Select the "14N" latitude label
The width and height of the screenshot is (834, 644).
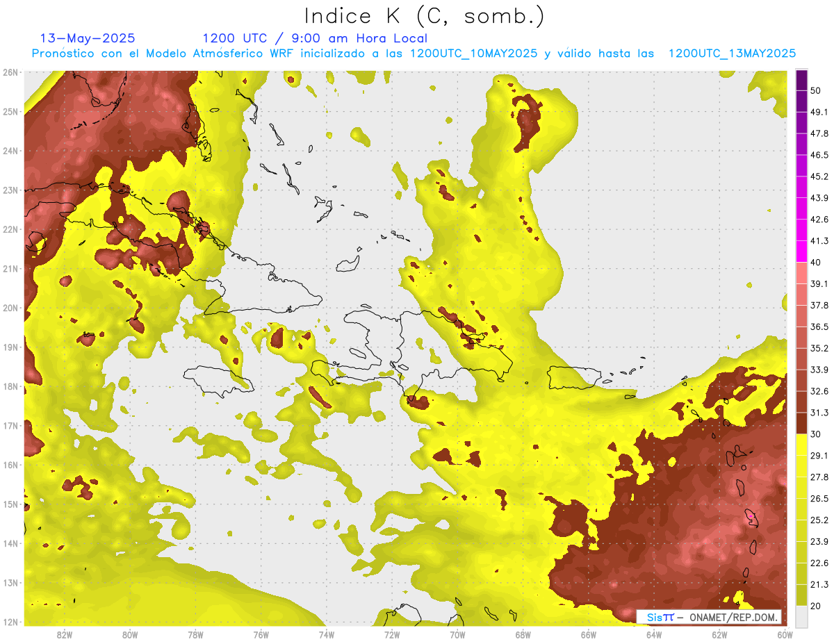(x=10, y=543)
